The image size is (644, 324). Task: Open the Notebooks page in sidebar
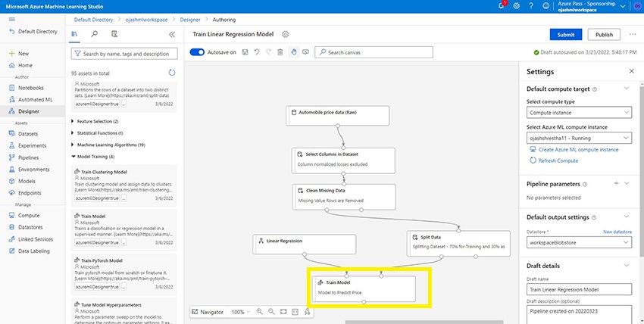pyautogui.click(x=33, y=88)
